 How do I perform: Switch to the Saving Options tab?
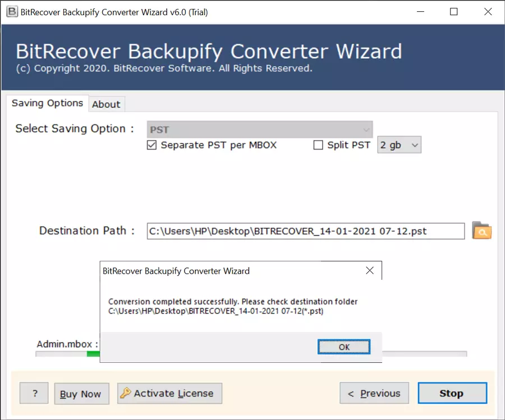pyautogui.click(x=47, y=103)
